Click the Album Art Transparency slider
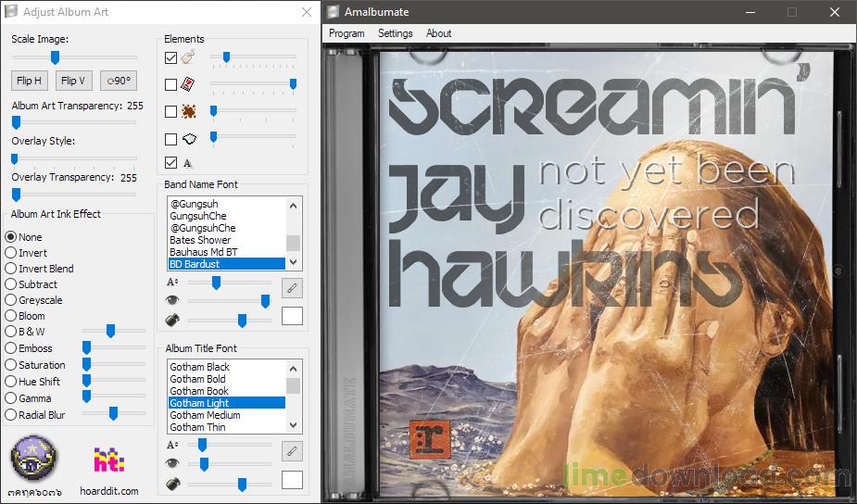The image size is (857, 504). (74, 122)
